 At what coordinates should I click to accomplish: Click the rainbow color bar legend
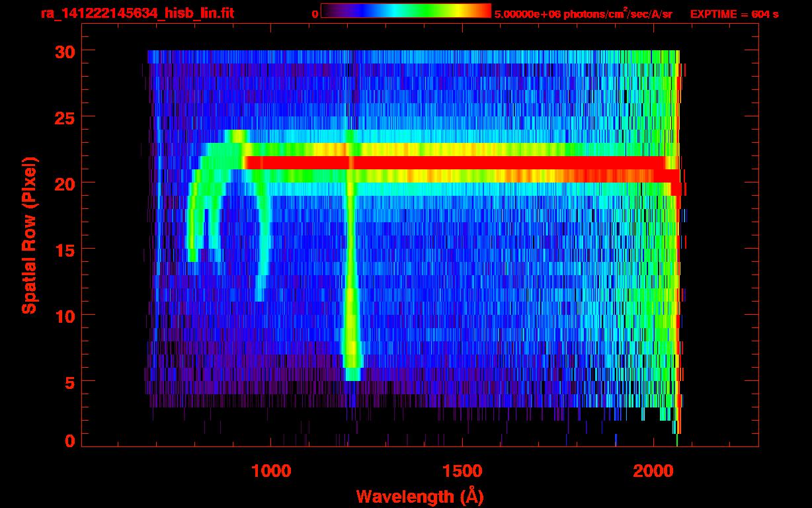405,11
